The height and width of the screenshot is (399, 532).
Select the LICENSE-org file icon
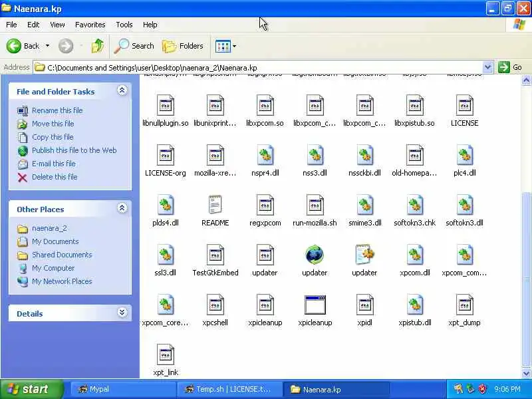[x=165, y=155]
